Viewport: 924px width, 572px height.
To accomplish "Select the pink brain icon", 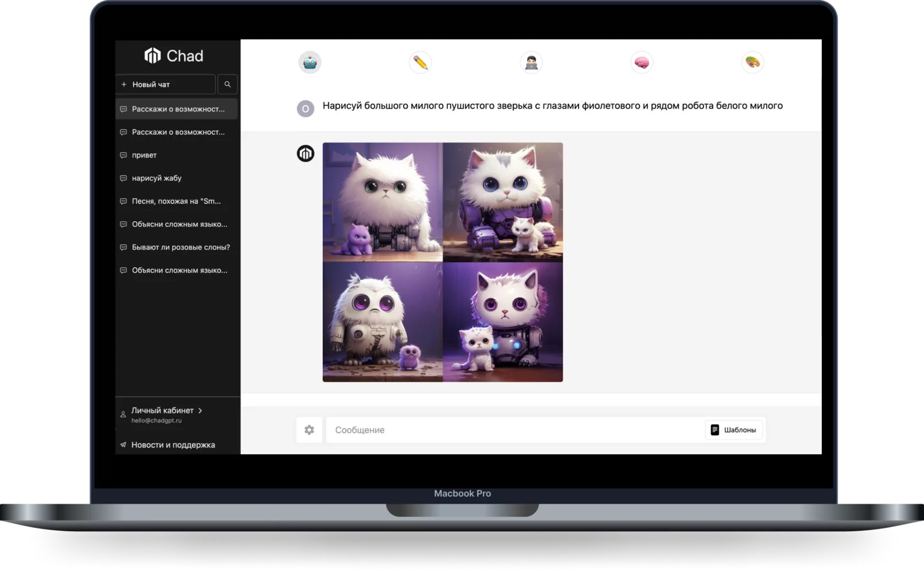I will coord(641,63).
